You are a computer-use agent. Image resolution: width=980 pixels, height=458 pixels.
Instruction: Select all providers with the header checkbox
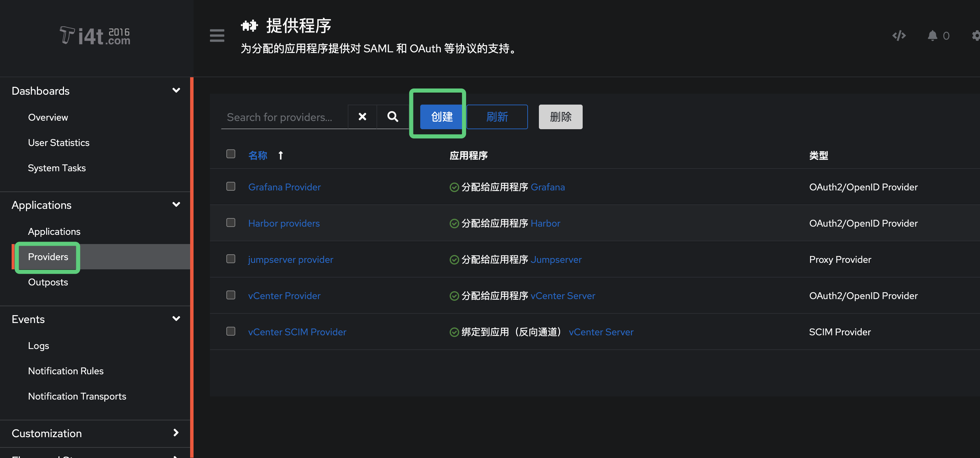(x=230, y=154)
